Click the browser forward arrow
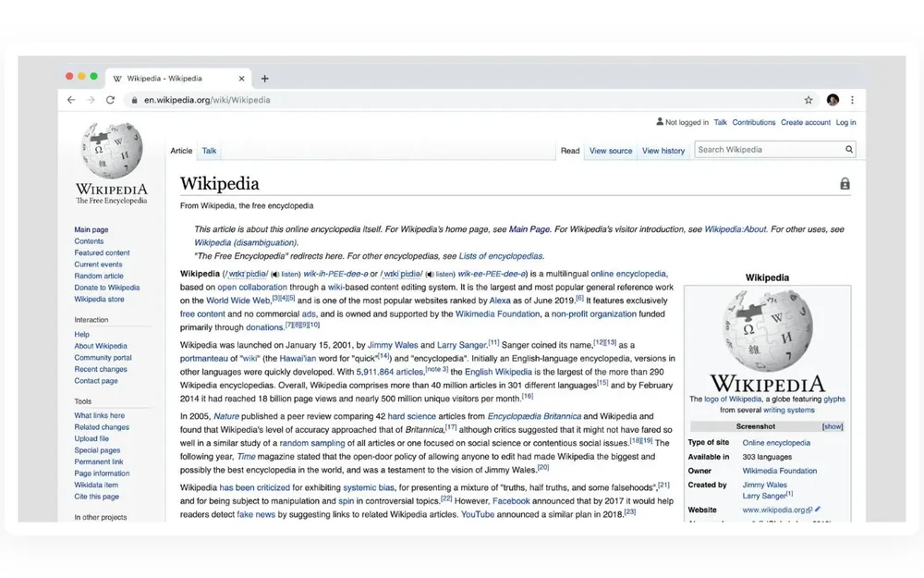 (91, 100)
